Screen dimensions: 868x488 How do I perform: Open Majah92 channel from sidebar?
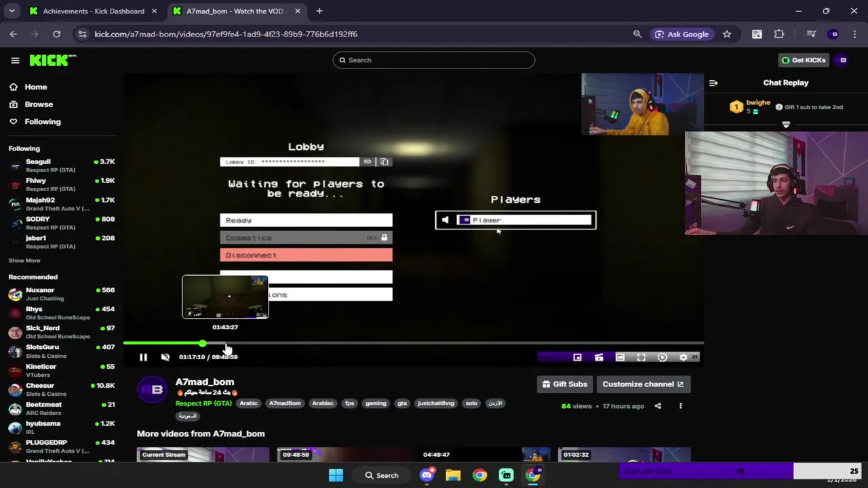(x=61, y=204)
